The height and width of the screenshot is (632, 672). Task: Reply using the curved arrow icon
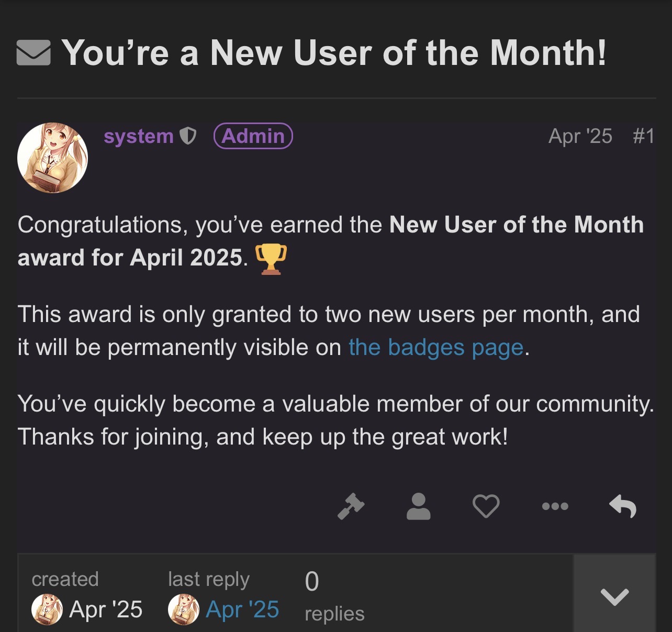623,506
